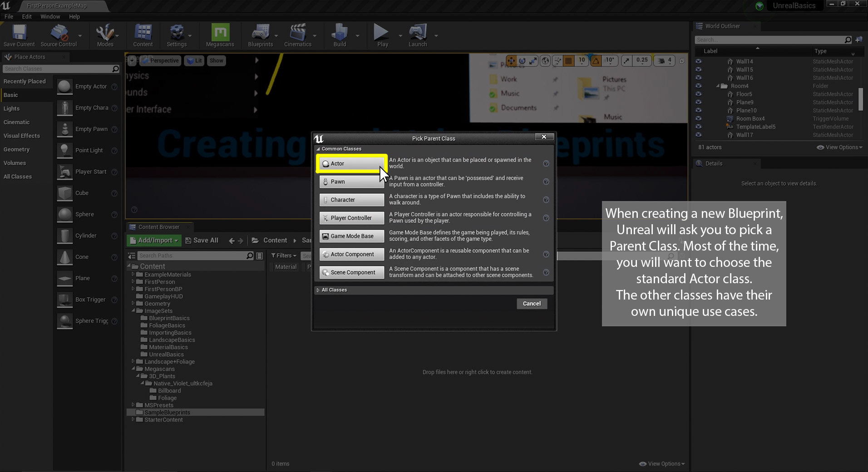
Task: Select the rotate gizmo tool in viewport
Action: pyautogui.click(x=523, y=60)
